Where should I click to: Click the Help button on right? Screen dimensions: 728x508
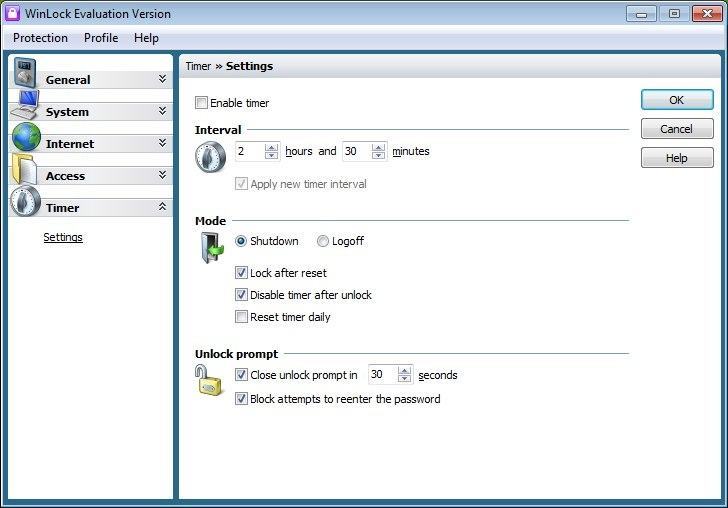point(677,158)
